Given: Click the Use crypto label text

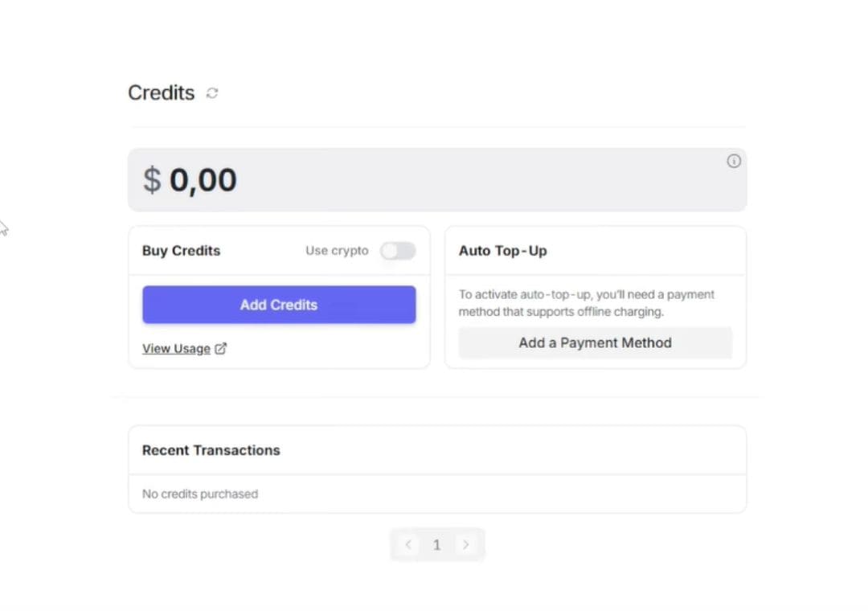Looking at the screenshot, I should [337, 251].
